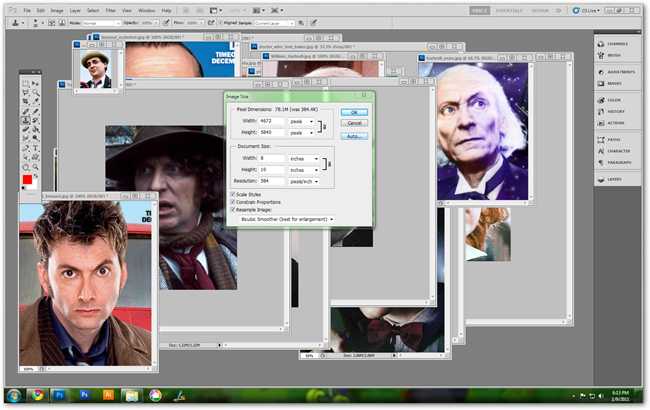Select the Eyedropper tool
This screenshot has width=650, height=410.
coord(35,102)
